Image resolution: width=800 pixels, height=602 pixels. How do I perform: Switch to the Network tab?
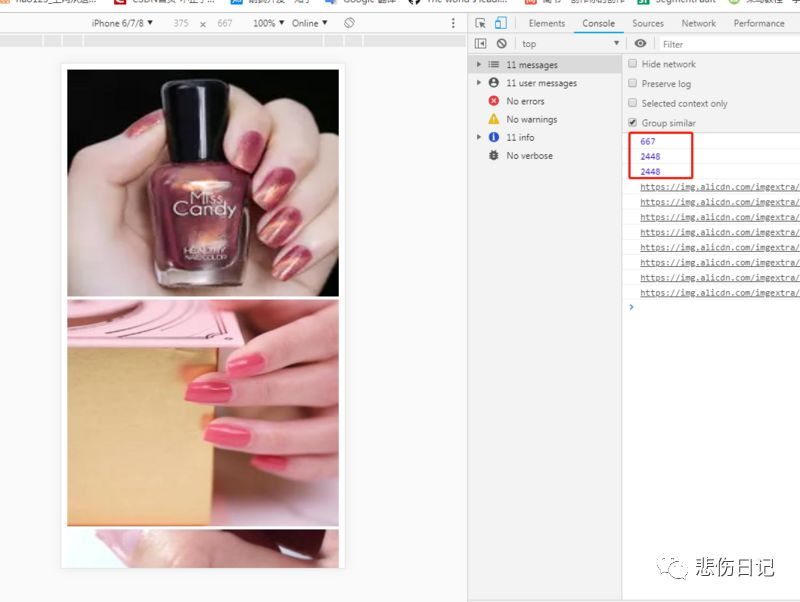pos(698,23)
